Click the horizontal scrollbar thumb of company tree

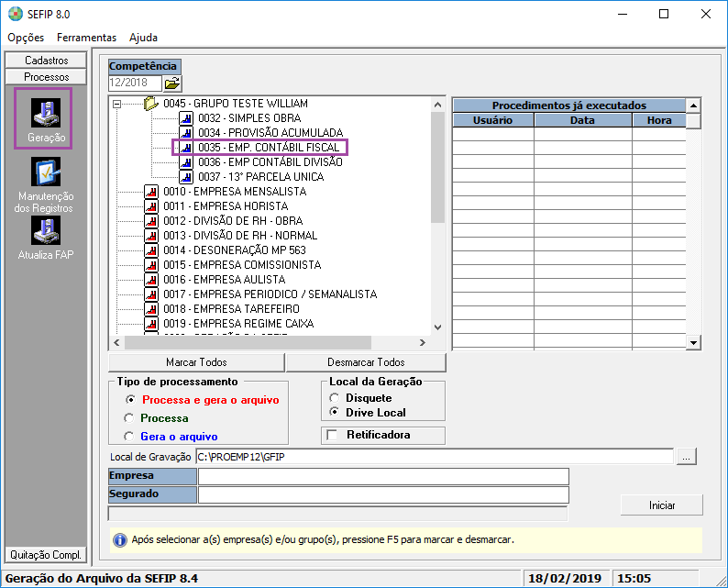click(248, 343)
